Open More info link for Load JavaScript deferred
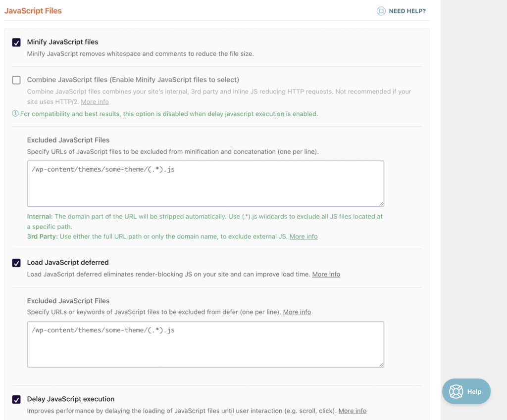Screen dimensions: 507x420 [x=326, y=274]
